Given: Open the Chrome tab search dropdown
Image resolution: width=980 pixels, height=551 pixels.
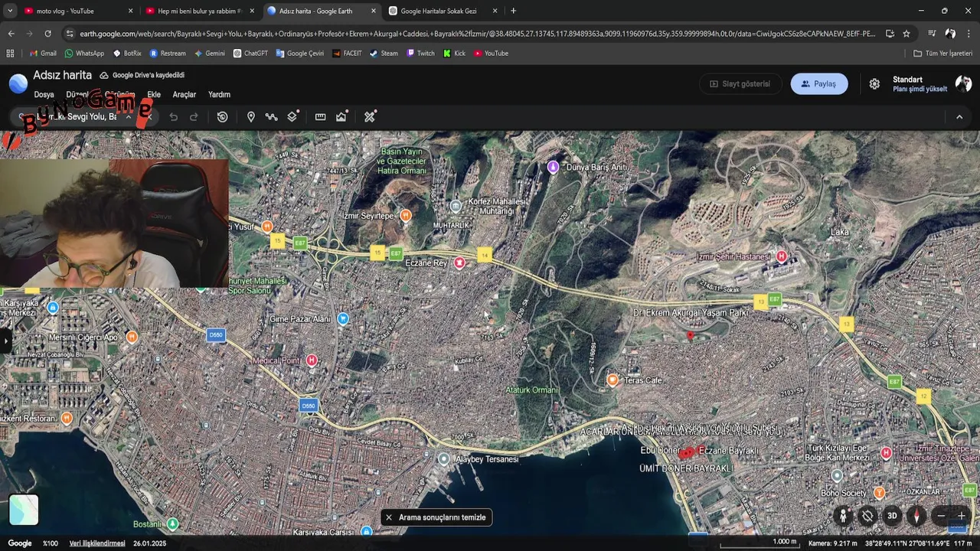Looking at the screenshot, I should pos(11,11).
